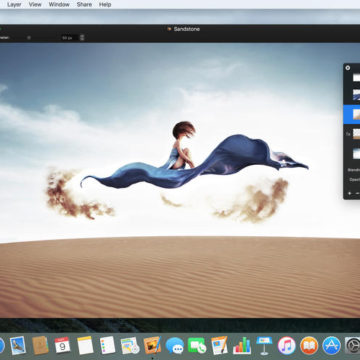Screen dimensions: 360x360
Task: Select the second layer thumbnail with blue fabric
Action: click(356, 95)
